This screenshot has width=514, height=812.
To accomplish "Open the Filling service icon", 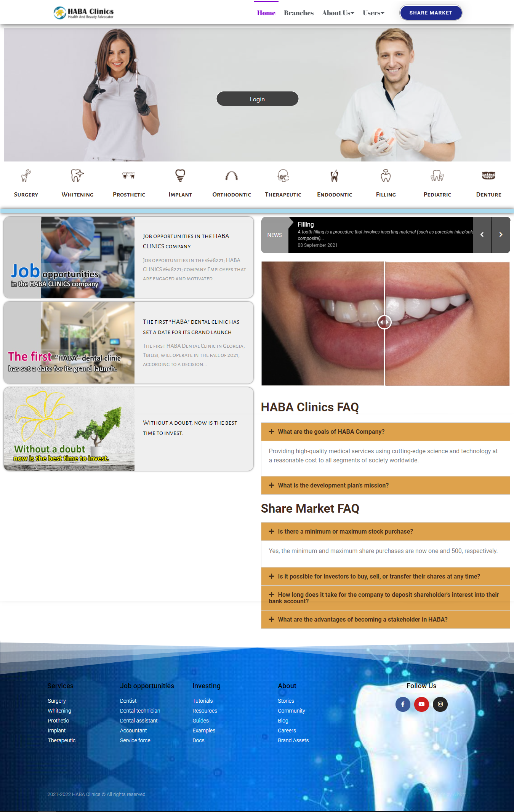I will [x=386, y=176].
